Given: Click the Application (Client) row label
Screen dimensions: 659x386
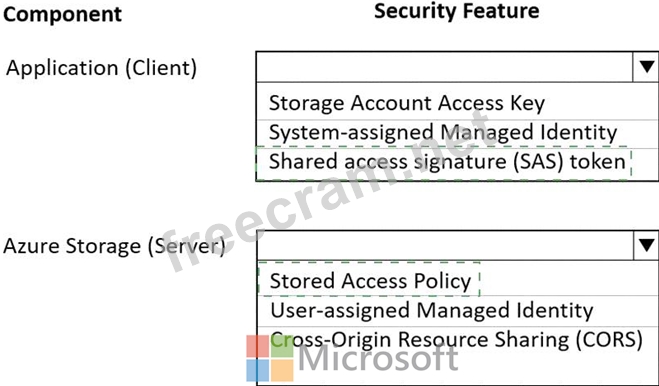Looking at the screenshot, I should [101, 68].
